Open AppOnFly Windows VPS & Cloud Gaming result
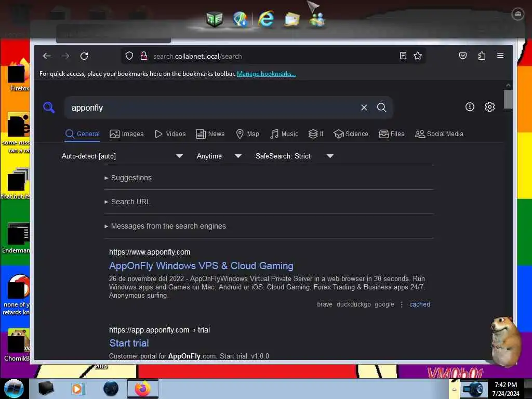This screenshot has height=399, width=532. pyautogui.click(x=201, y=265)
